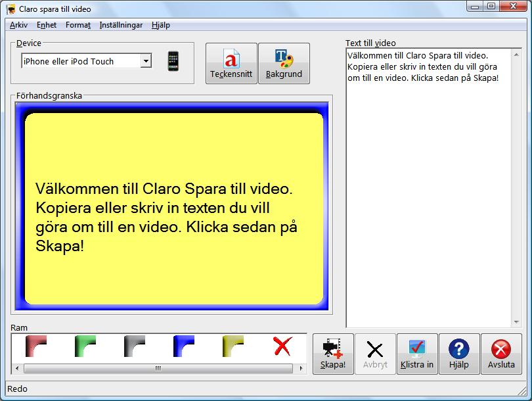Open the Enhet menu
Screen dimensions: 532x401
tap(47, 25)
